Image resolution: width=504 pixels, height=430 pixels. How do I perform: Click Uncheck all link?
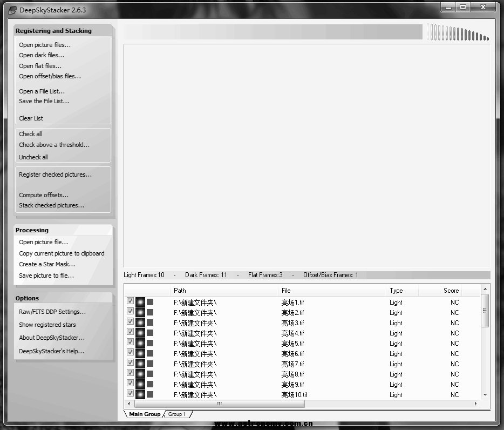(33, 157)
